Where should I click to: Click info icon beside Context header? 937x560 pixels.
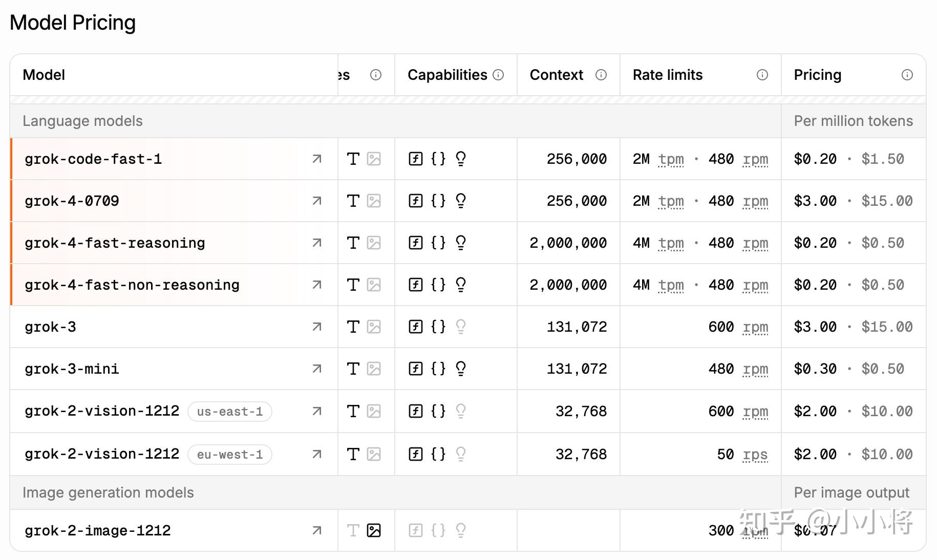(x=601, y=75)
